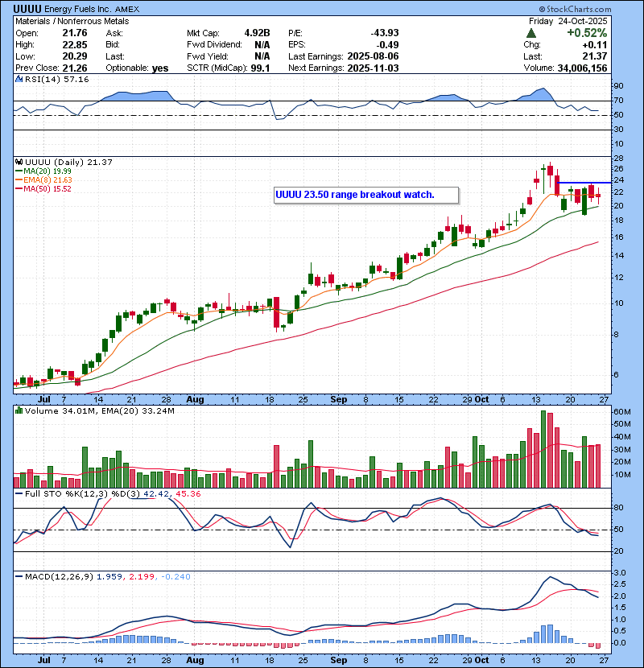The height and width of the screenshot is (668, 644).
Task: Click the orange legend dash before EMA(8)
Action: (x=19, y=180)
